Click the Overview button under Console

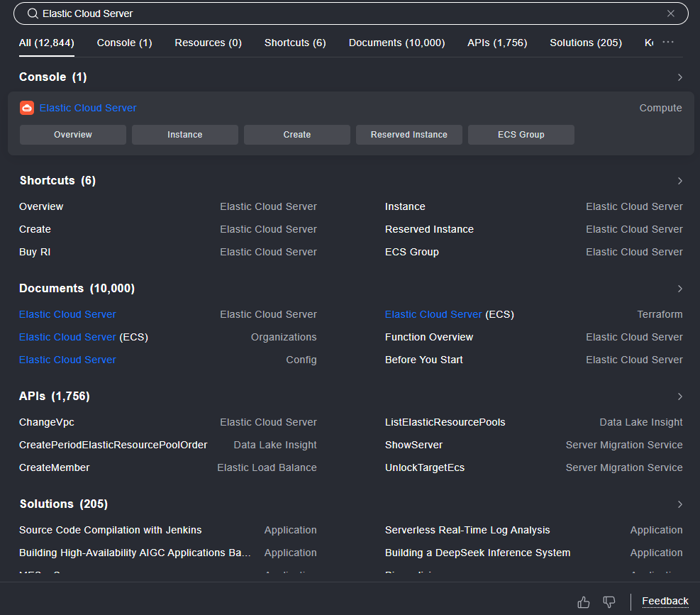pos(73,135)
